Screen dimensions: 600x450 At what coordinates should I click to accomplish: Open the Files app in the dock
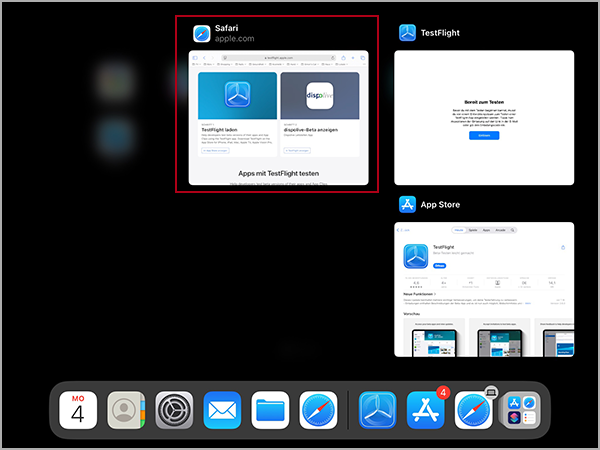pos(270,410)
